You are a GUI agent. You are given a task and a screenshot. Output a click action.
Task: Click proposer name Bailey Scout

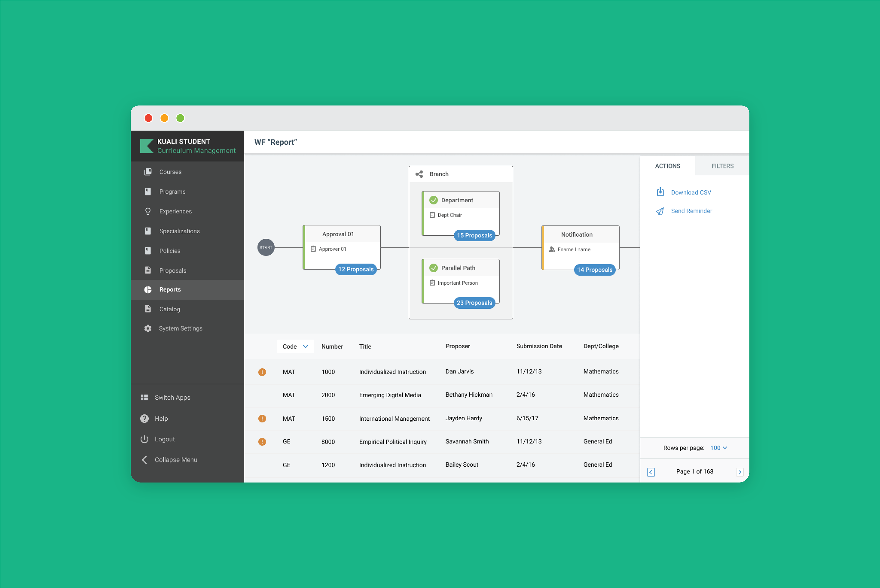462,465
